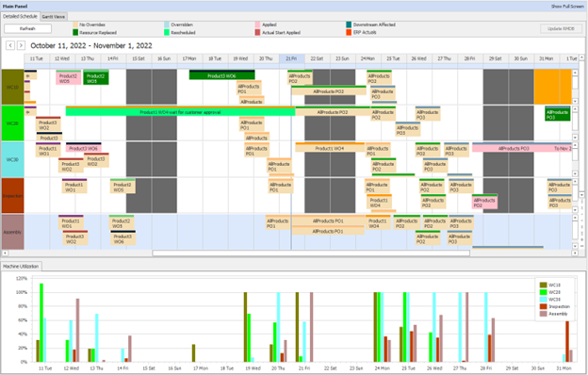This screenshot has height=375, width=588.
Task: Click the Rescheduled legend swatch
Action: [167, 33]
